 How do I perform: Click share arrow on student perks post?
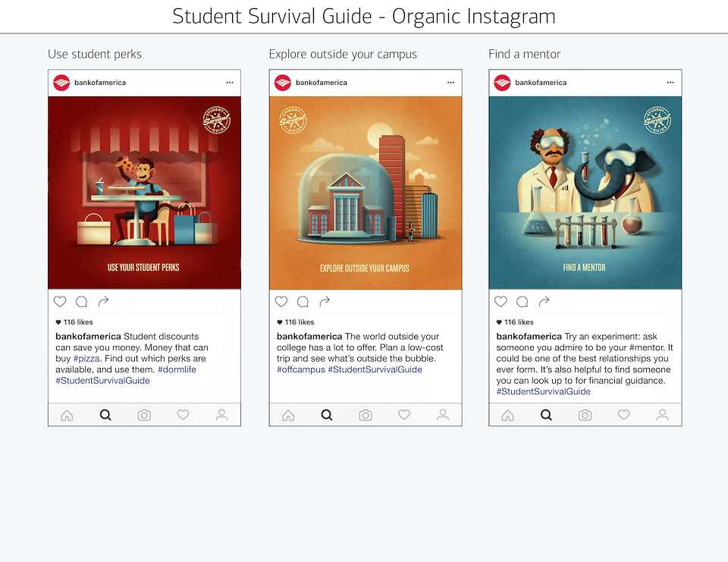[103, 301]
